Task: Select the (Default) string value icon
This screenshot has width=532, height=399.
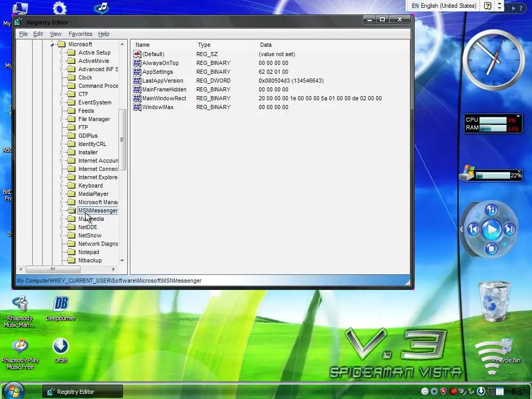Action: (137, 54)
